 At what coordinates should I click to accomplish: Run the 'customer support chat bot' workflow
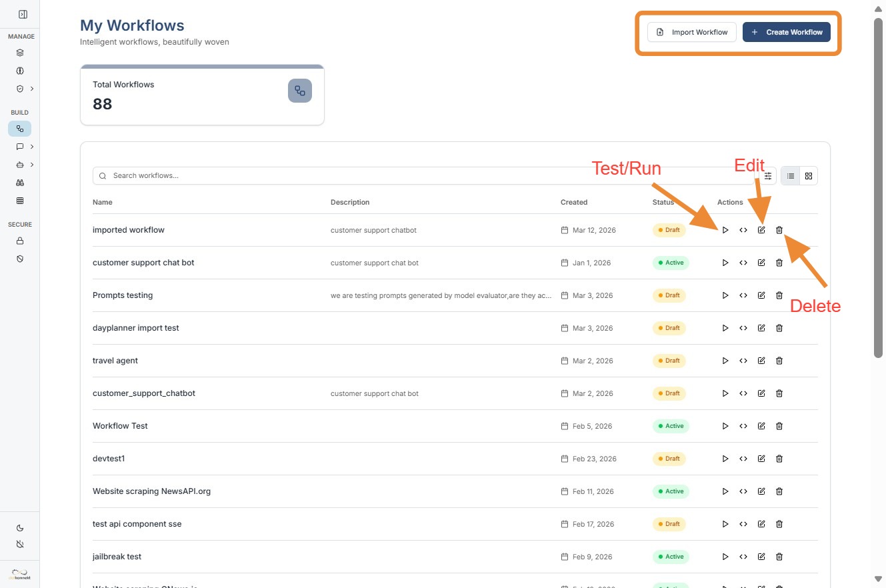(x=725, y=263)
